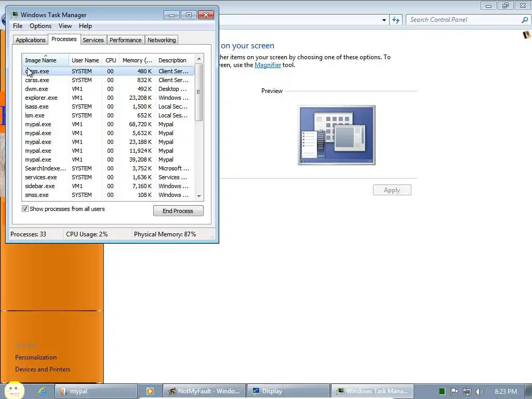The width and height of the screenshot is (532, 399).
Task: Select the dwm.exe process row
Action: 108,89
